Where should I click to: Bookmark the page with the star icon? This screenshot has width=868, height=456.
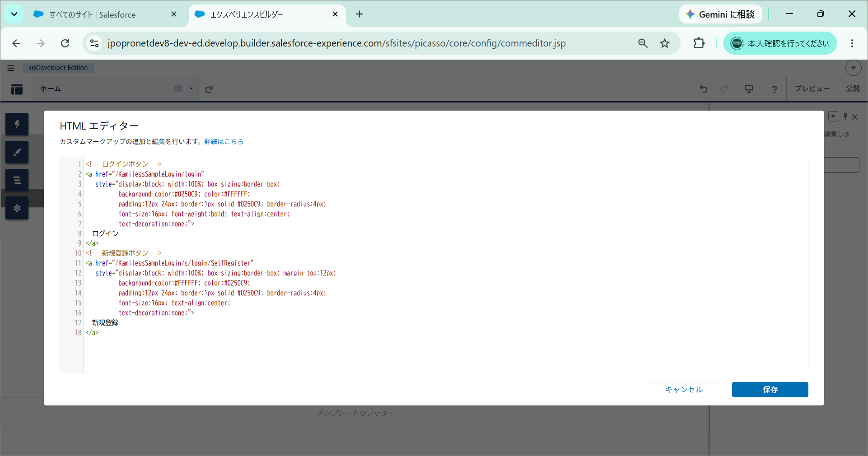click(665, 43)
